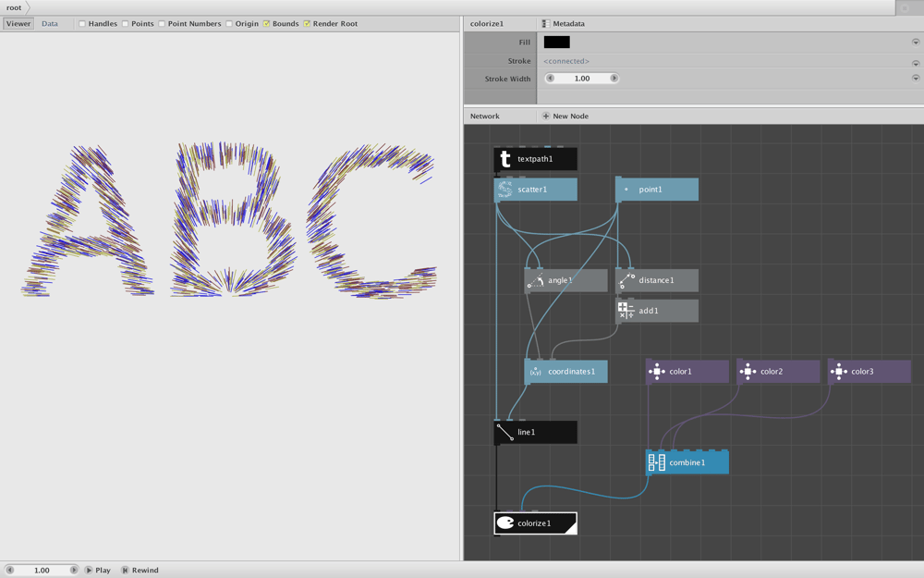Click the Network panel label

coord(485,117)
